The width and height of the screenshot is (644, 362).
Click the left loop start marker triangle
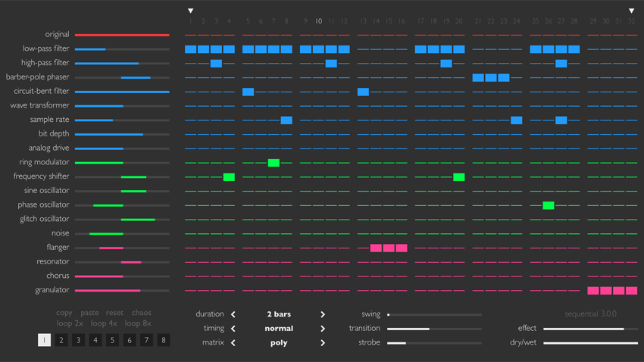pyautogui.click(x=191, y=11)
